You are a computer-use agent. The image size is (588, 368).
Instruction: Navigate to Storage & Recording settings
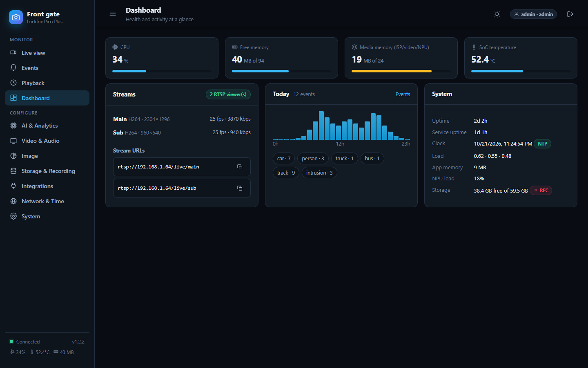47,171
